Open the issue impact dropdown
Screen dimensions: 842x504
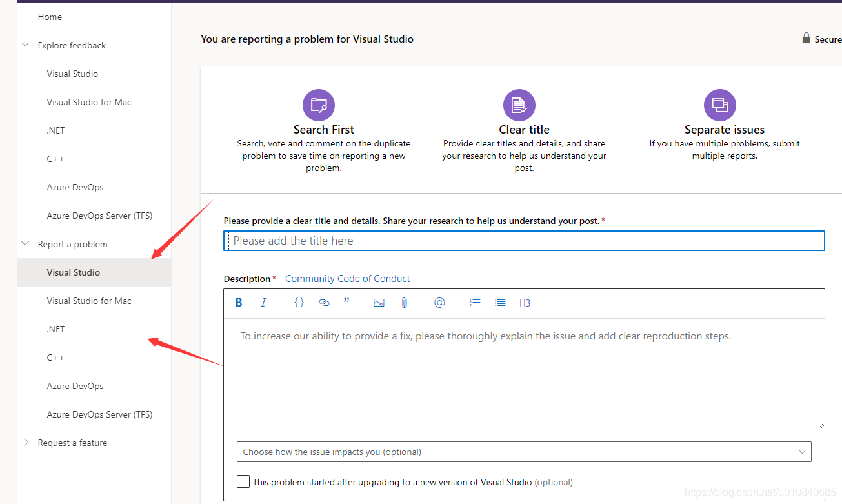pos(524,452)
